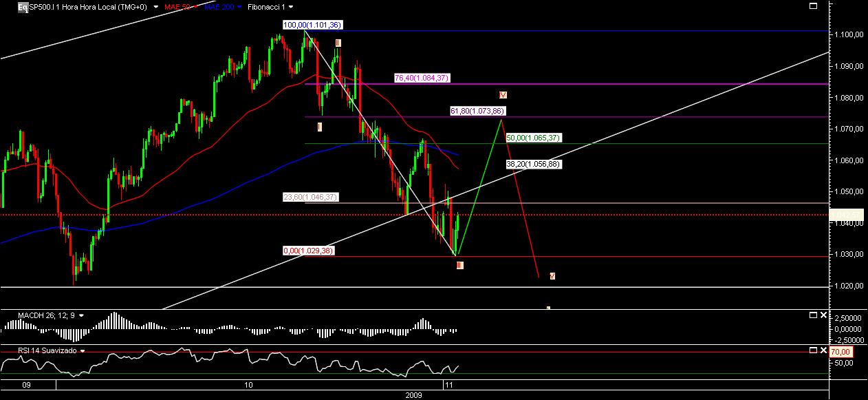Maximize the RSI indicator panel
Image resolution: width=868 pixels, height=400 pixels.
[813, 350]
